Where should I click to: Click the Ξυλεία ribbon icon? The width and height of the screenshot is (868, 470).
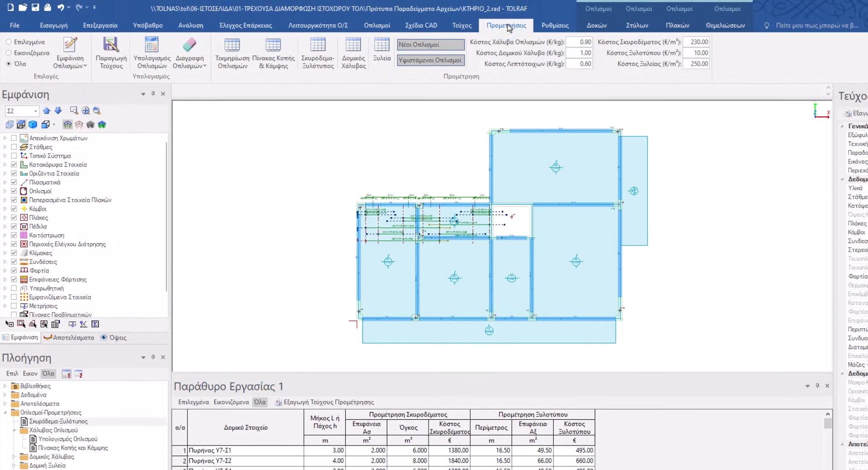click(x=381, y=45)
